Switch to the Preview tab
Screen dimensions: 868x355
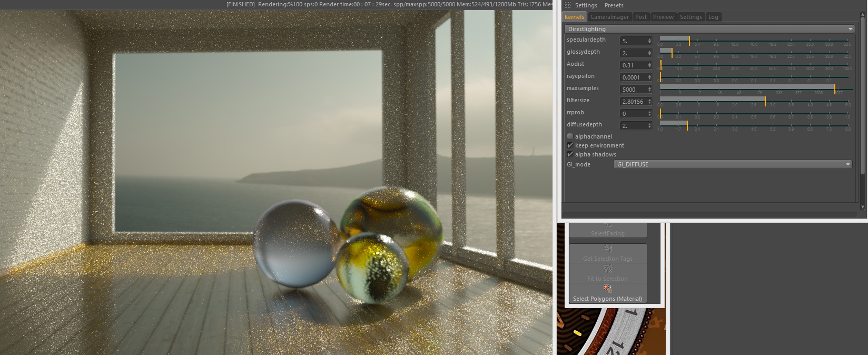click(663, 17)
